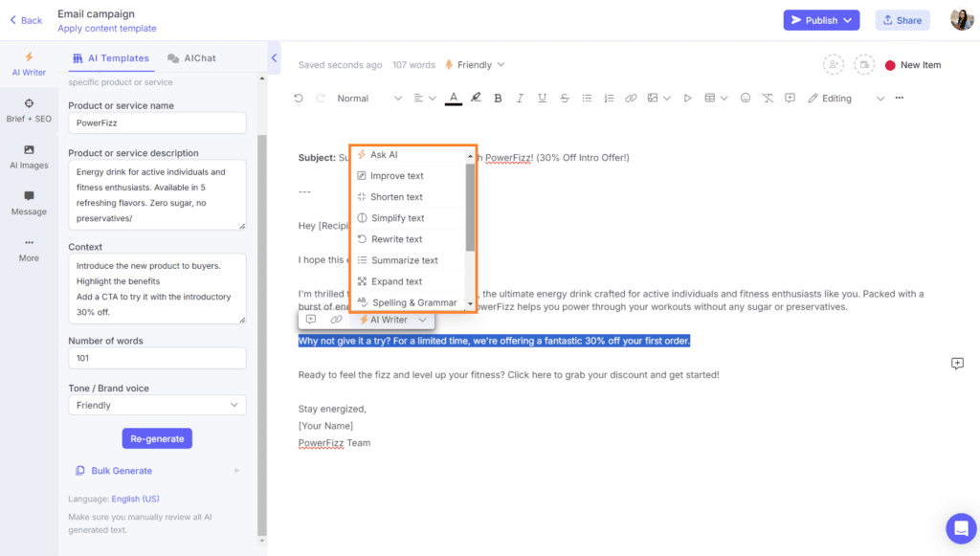
Task: Open the text alignment dropdown
Action: 424,98
